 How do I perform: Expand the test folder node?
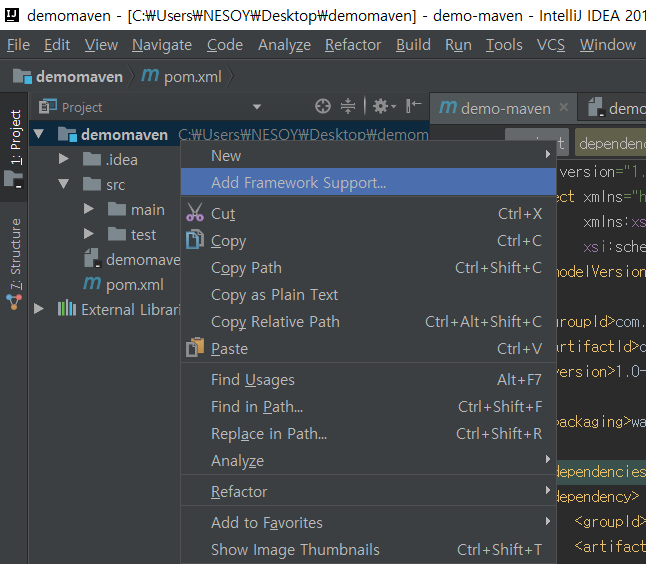coord(89,234)
